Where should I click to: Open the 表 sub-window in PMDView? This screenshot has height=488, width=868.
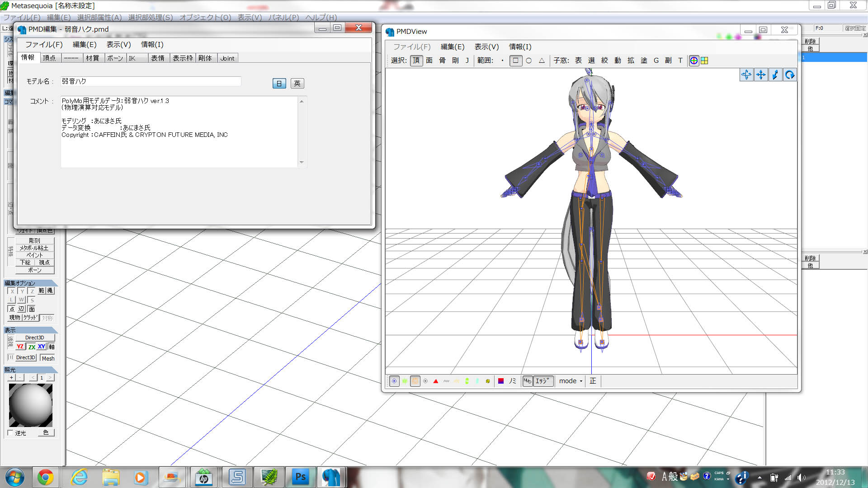pos(578,61)
